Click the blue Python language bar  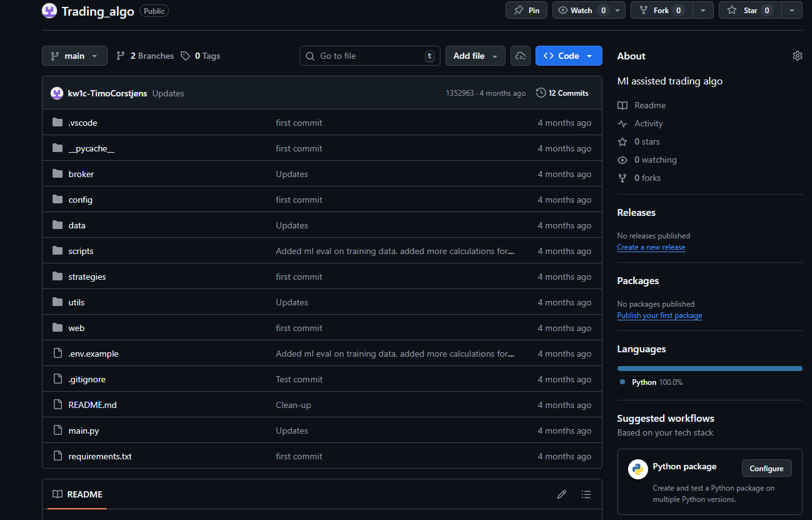709,369
